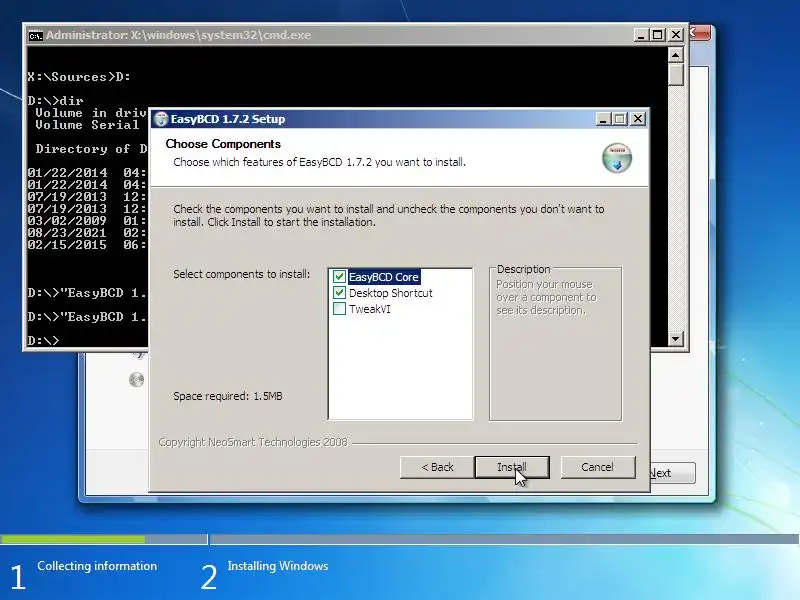
Task: Minimize the cmd.exe window
Action: [641, 35]
